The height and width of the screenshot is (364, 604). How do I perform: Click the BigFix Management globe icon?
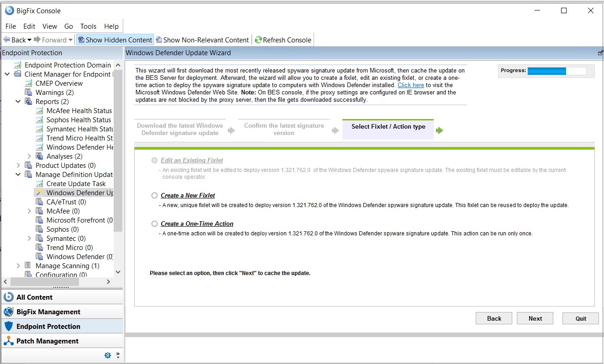tap(8, 312)
